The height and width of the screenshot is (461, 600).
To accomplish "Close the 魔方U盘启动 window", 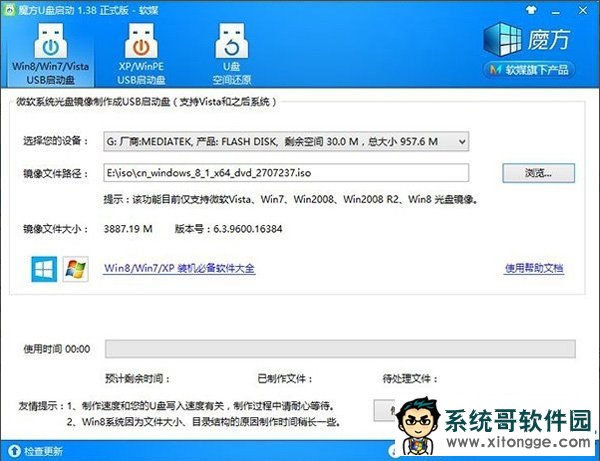I will pyautogui.click(x=583, y=10).
